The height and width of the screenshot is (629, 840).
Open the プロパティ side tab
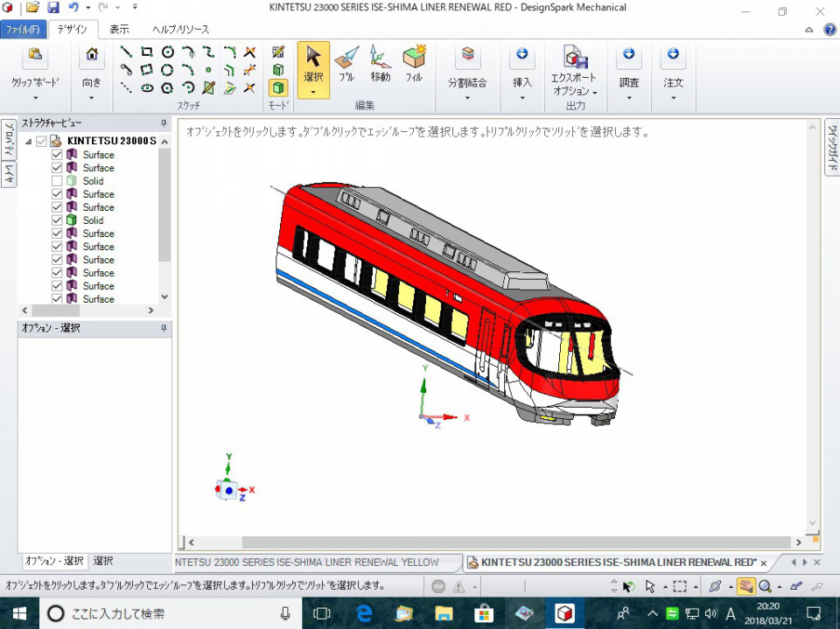9,139
